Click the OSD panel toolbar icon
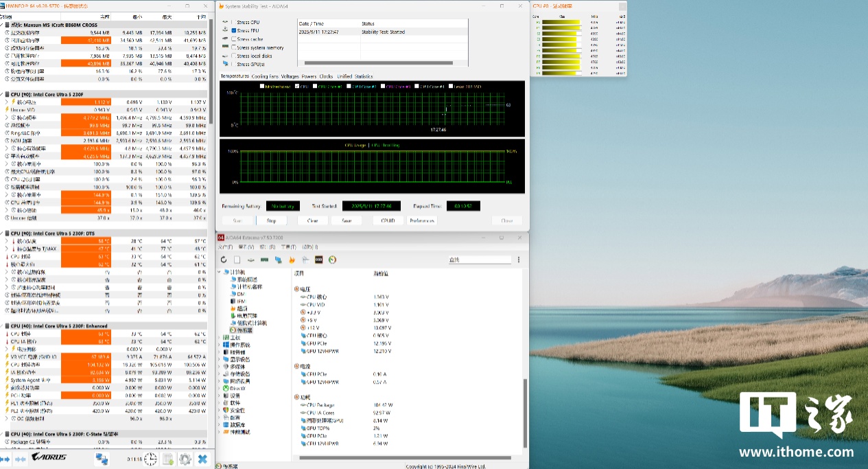868x469 pixels. click(318, 260)
